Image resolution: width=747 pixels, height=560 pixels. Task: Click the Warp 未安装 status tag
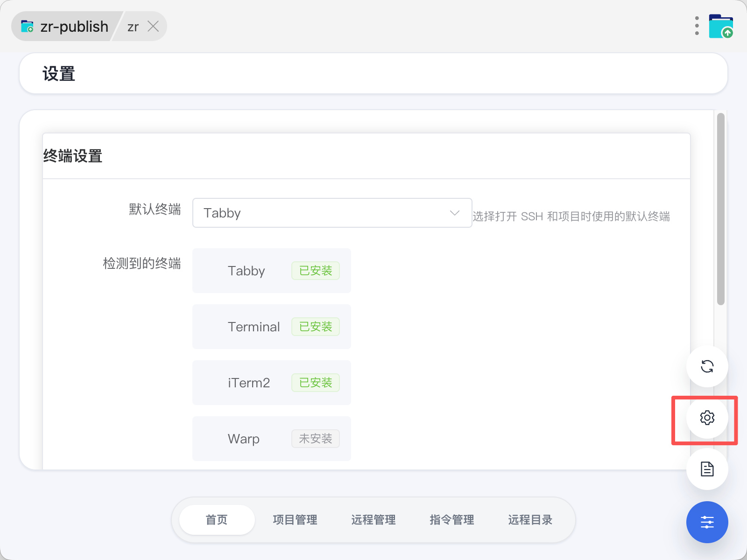[x=316, y=439]
